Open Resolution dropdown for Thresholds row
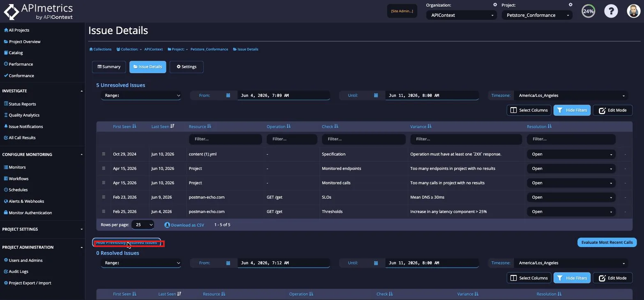The image size is (644, 300). tap(571, 212)
